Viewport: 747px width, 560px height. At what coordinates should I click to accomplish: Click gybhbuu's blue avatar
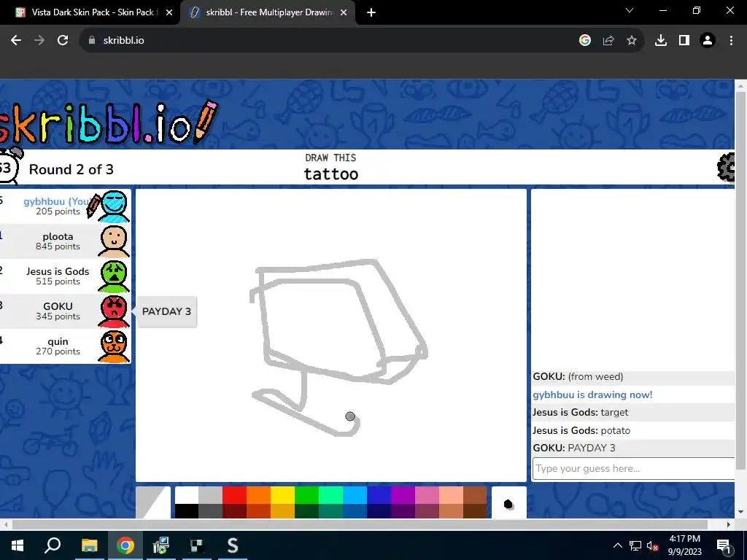115,206
